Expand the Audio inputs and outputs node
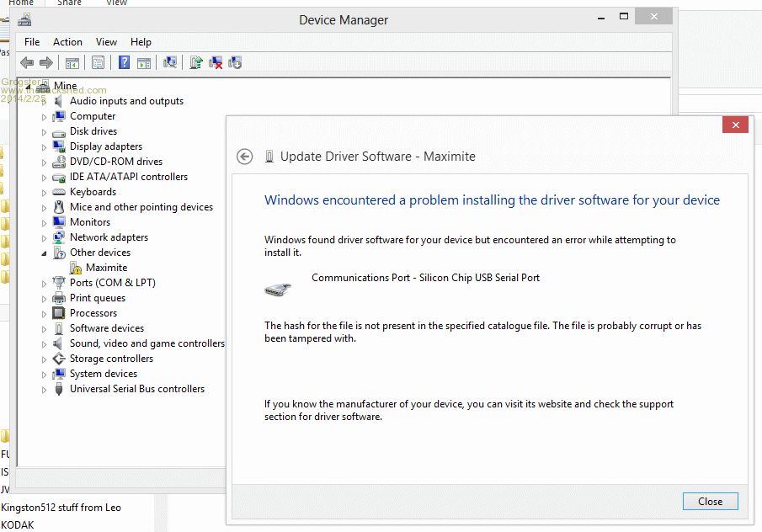 (45, 101)
